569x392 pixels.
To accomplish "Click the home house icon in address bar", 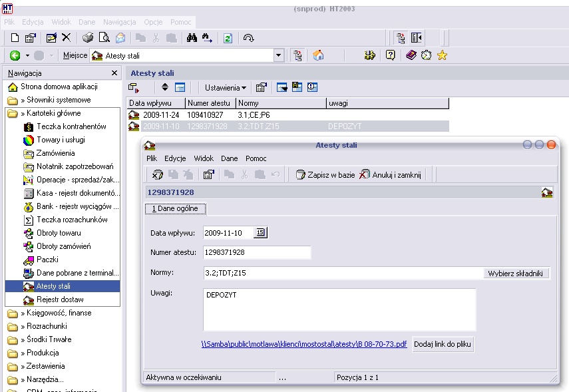I will [x=318, y=55].
